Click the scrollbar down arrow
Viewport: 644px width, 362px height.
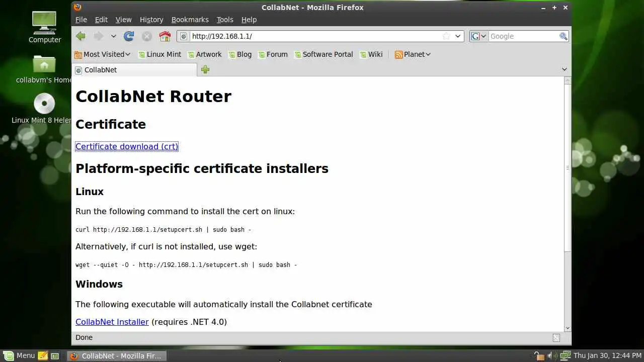click(x=568, y=328)
